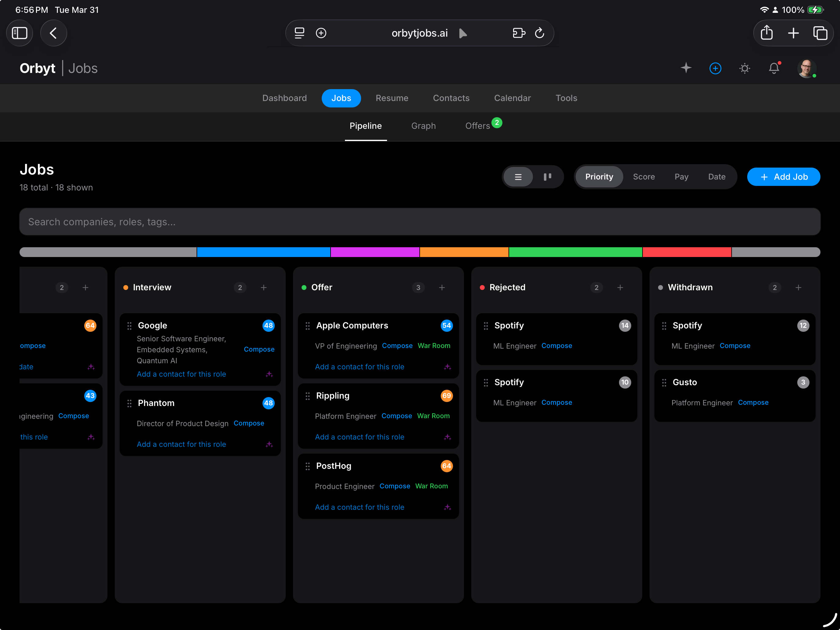840x630 pixels.
Task: Toggle the theme brightness icon
Action: pyautogui.click(x=745, y=68)
